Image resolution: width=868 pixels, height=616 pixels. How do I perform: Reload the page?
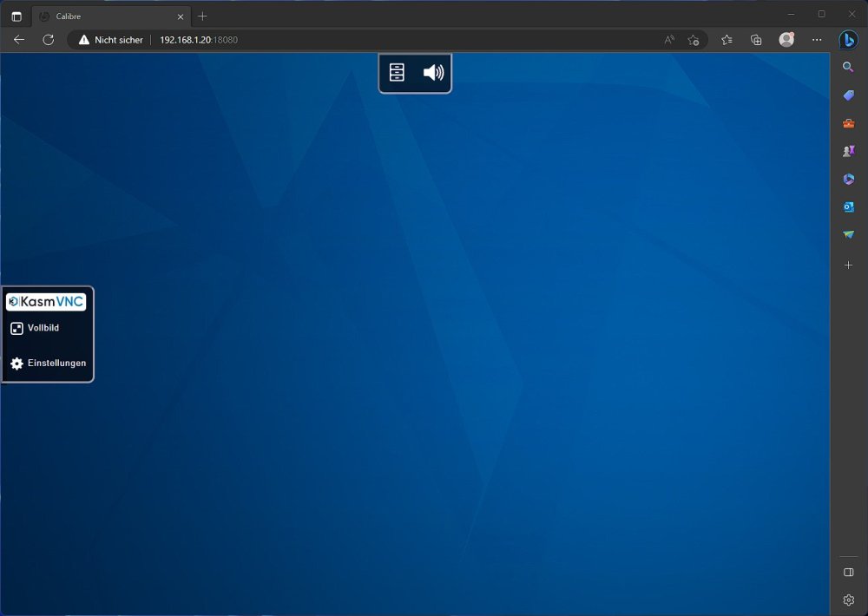(48, 40)
